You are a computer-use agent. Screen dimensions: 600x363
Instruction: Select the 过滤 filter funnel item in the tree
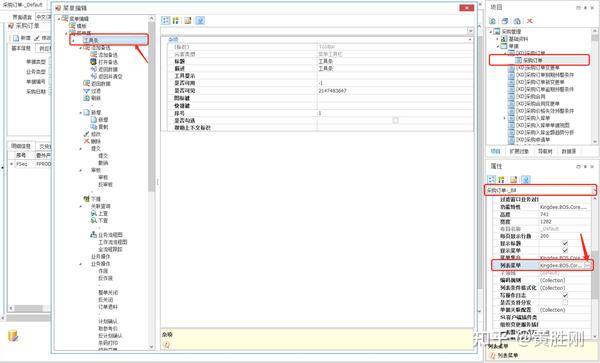coord(92,91)
